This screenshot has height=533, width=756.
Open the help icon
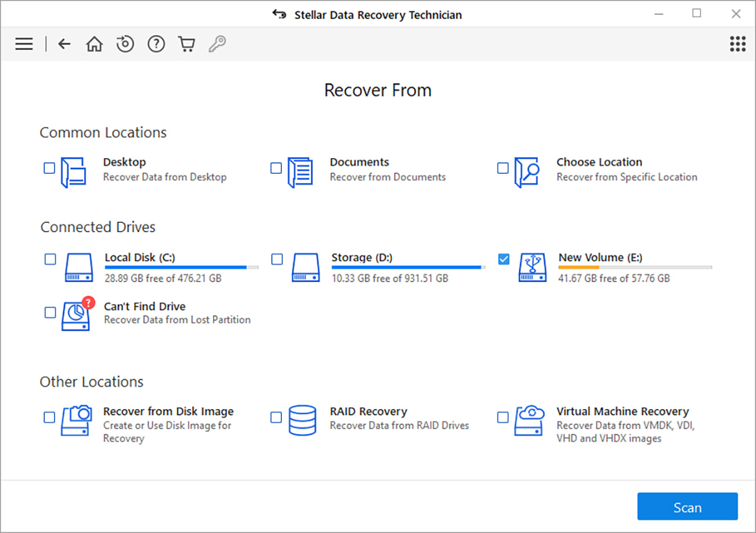coord(156,43)
